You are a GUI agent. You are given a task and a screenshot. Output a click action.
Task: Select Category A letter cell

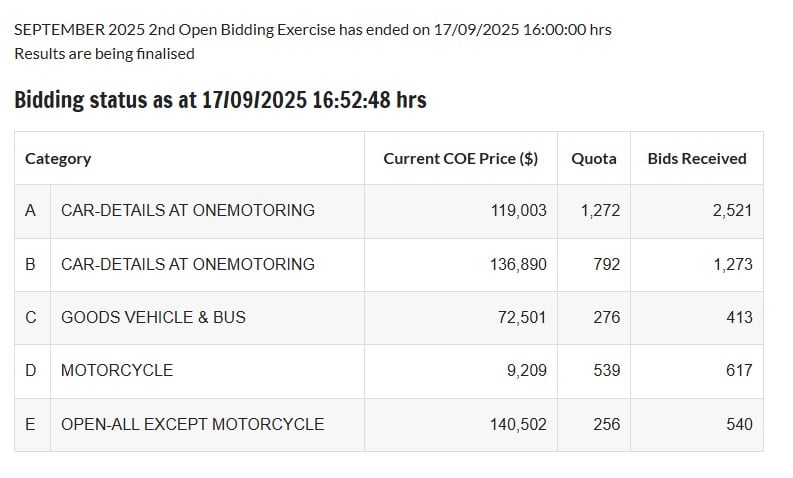(30, 210)
